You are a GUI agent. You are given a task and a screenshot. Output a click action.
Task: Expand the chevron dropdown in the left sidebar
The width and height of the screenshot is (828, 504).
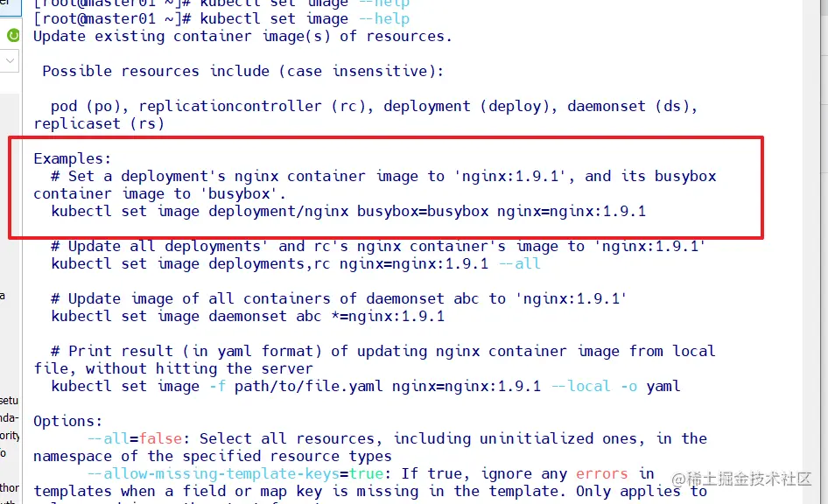10,60
